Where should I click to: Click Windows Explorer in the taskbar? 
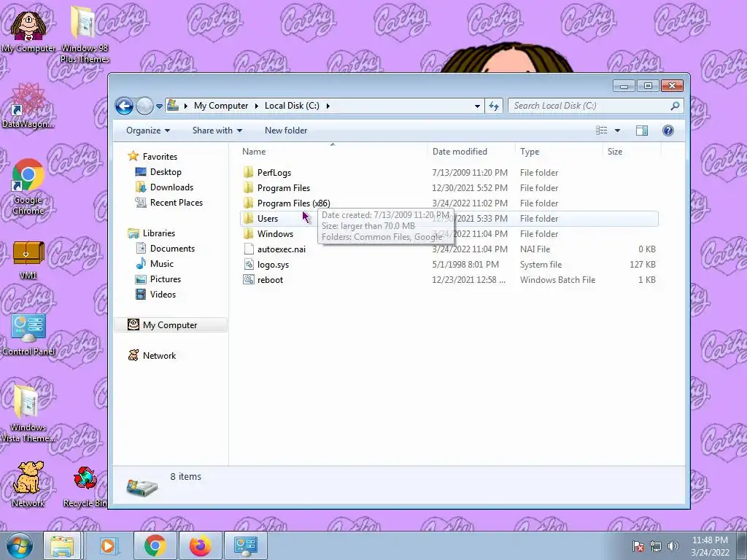click(63, 545)
